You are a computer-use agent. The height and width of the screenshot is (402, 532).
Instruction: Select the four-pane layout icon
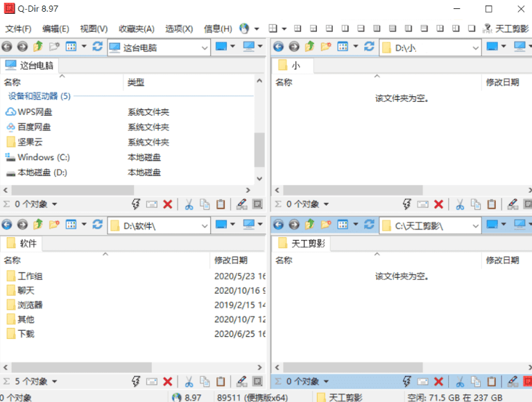click(273, 28)
